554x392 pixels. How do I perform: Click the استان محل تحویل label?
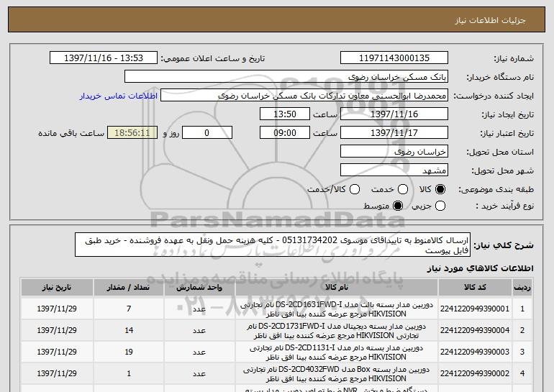tap(500, 152)
